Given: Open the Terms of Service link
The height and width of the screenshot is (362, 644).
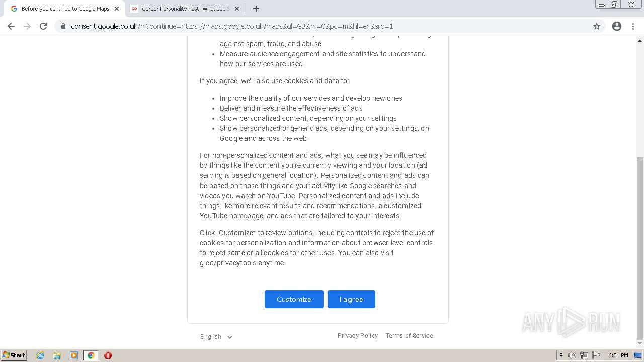Looking at the screenshot, I should pyautogui.click(x=409, y=336).
